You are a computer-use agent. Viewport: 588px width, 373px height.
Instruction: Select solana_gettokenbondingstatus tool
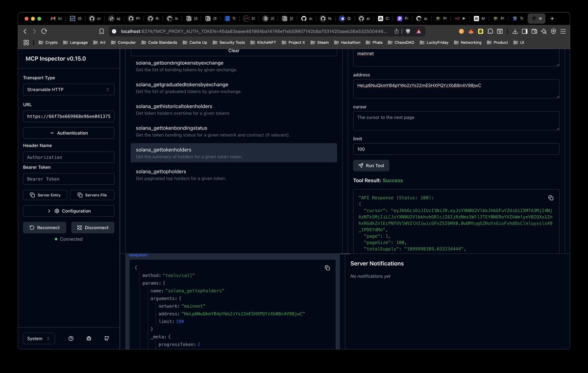pos(234,131)
